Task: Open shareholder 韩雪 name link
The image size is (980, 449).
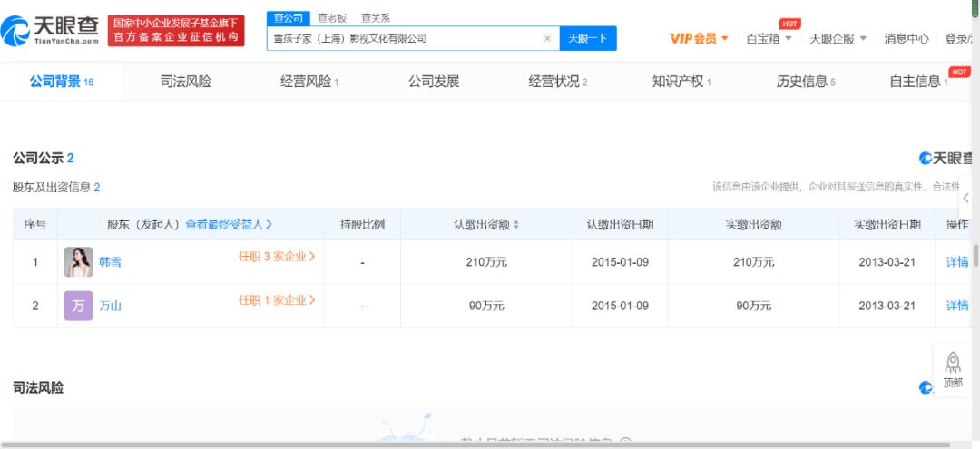Action: click(x=111, y=262)
